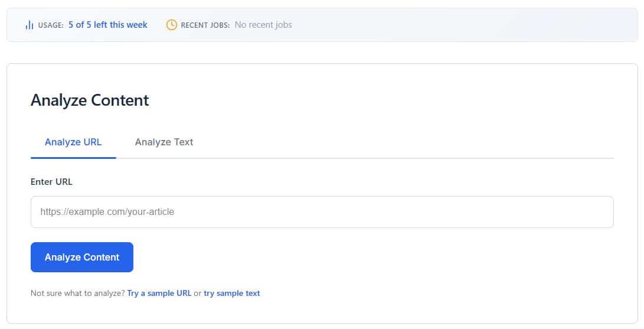Screen dimensions: 644x329
Task: Click the 'RECENT JOBS:' label
Action: click(x=205, y=25)
